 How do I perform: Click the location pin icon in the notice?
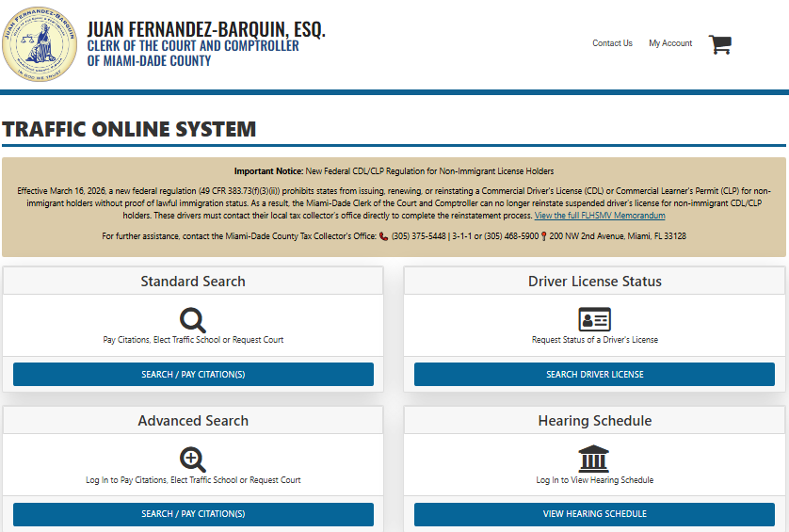tap(544, 236)
